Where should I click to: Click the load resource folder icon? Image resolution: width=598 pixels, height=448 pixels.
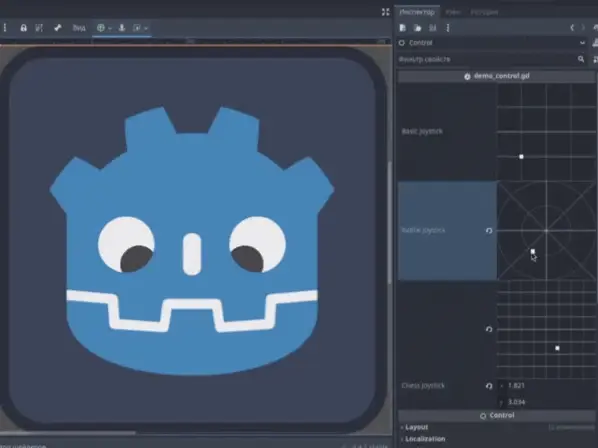pos(417,28)
